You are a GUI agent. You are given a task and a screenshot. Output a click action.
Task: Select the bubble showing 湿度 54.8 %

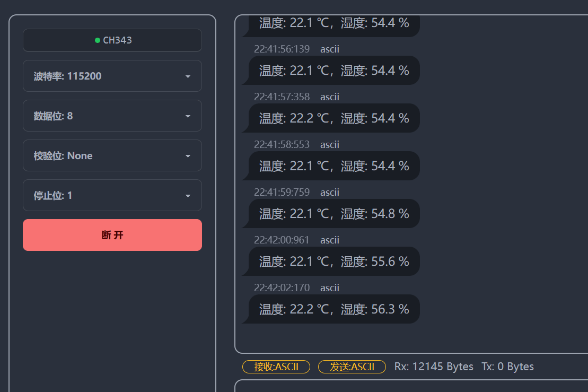331,214
